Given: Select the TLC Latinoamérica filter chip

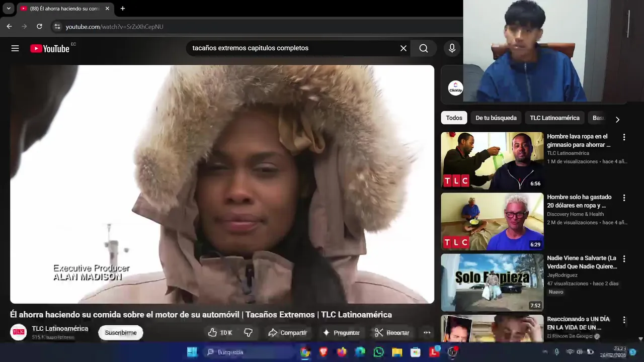Looking at the screenshot, I should (x=554, y=118).
